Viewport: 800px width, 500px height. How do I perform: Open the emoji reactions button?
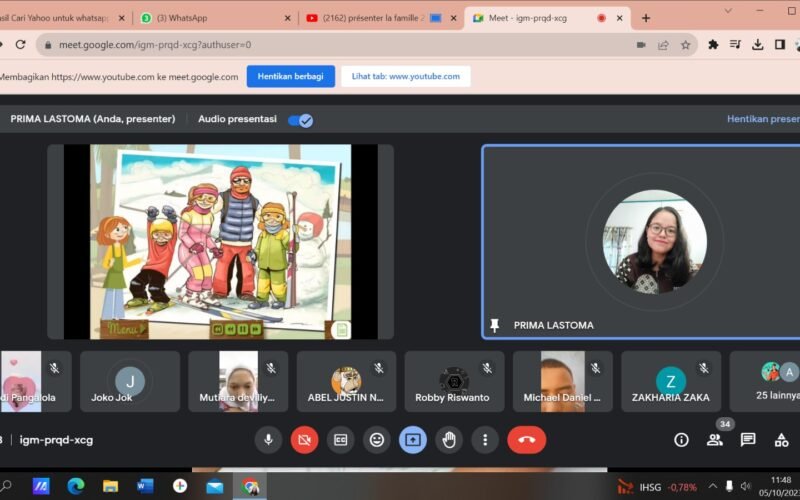coord(377,439)
